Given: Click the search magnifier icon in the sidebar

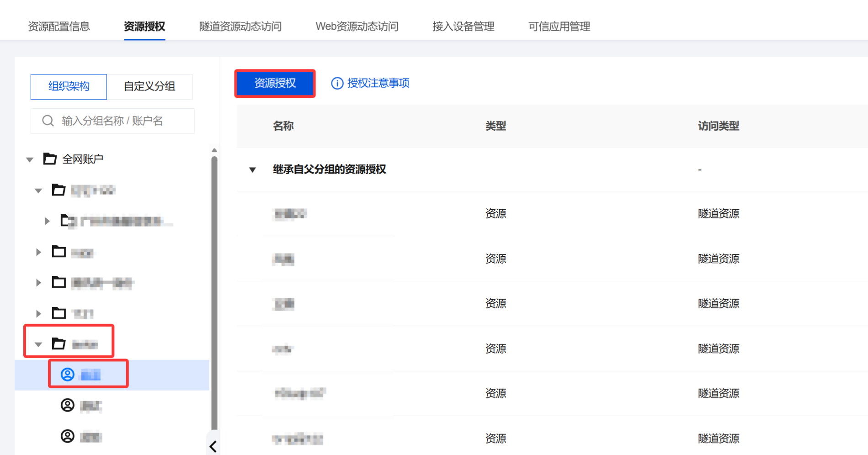Looking at the screenshot, I should pos(48,121).
